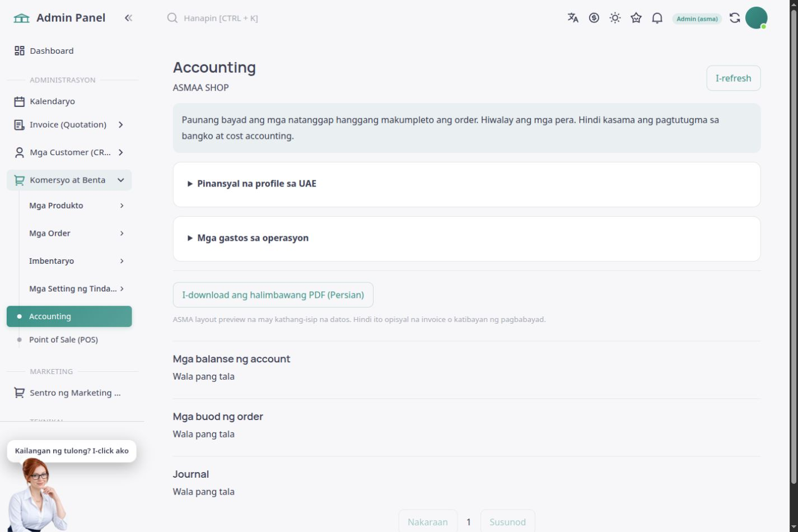Viewport: 798px width, 532px height.
Task: Open the Kailangan ng tulong help bubble
Action: tap(72, 451)
